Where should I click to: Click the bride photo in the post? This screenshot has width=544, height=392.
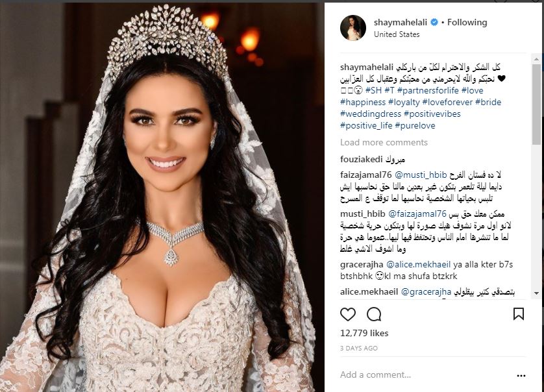pyautogui.click(x=162, y=197)
